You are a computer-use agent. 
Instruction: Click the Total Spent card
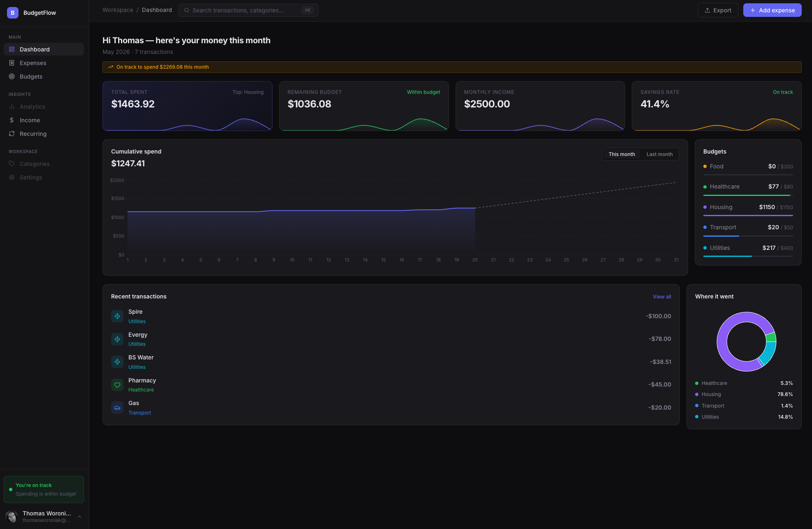point(187,106)
